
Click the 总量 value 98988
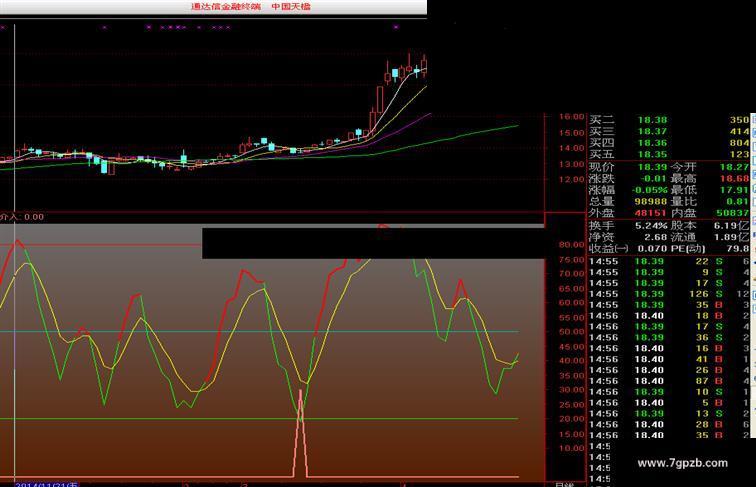650,202
